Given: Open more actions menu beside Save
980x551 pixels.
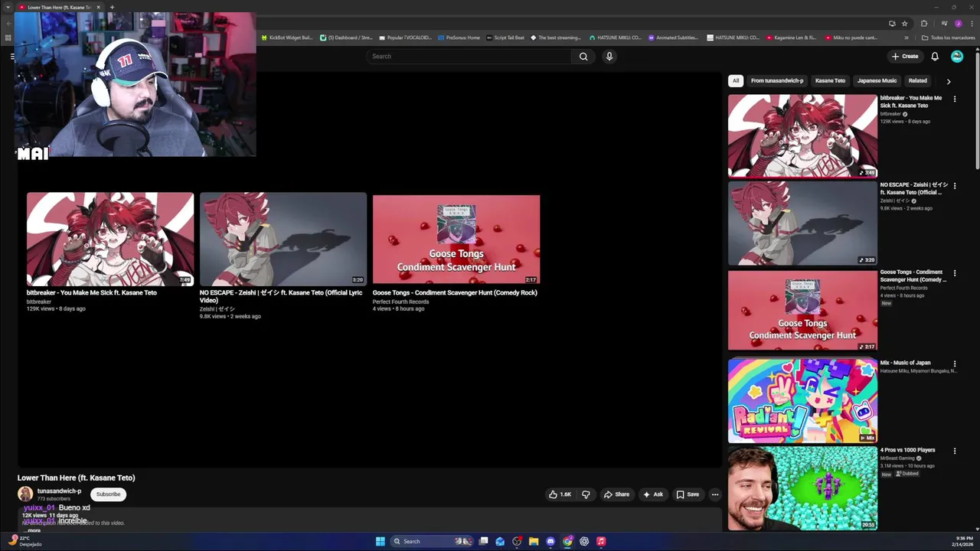Looking at the screenshot, I should 715,494.
